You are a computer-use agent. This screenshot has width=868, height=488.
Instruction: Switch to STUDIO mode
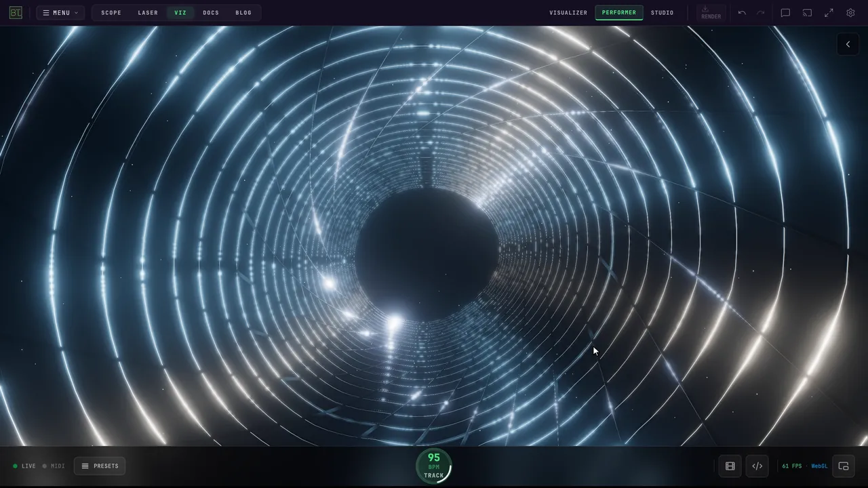click(663, 13)
